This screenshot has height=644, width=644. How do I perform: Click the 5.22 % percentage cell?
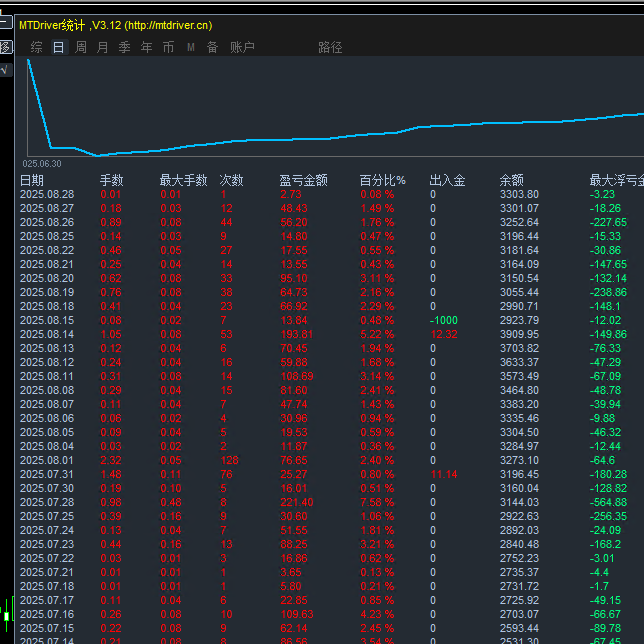[x=377, y=334]
